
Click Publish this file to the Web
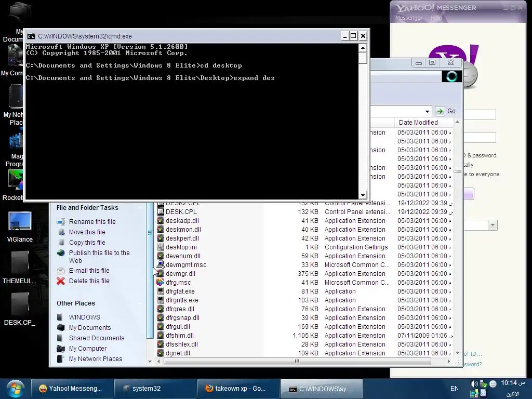99,257
